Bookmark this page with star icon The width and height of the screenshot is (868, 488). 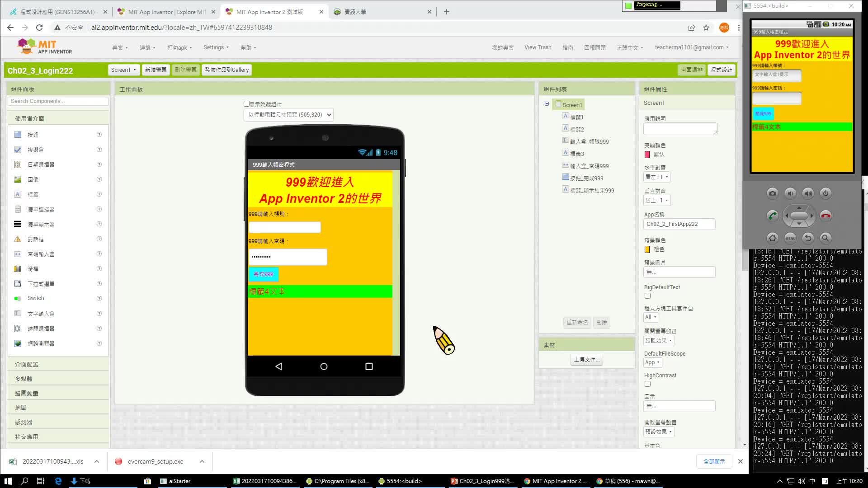[706, 28]
